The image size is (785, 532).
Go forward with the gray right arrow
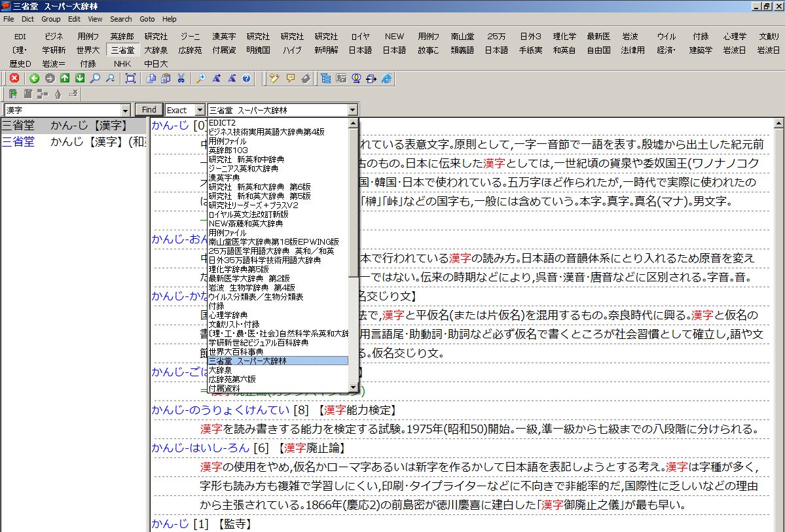tap(50, 78)
